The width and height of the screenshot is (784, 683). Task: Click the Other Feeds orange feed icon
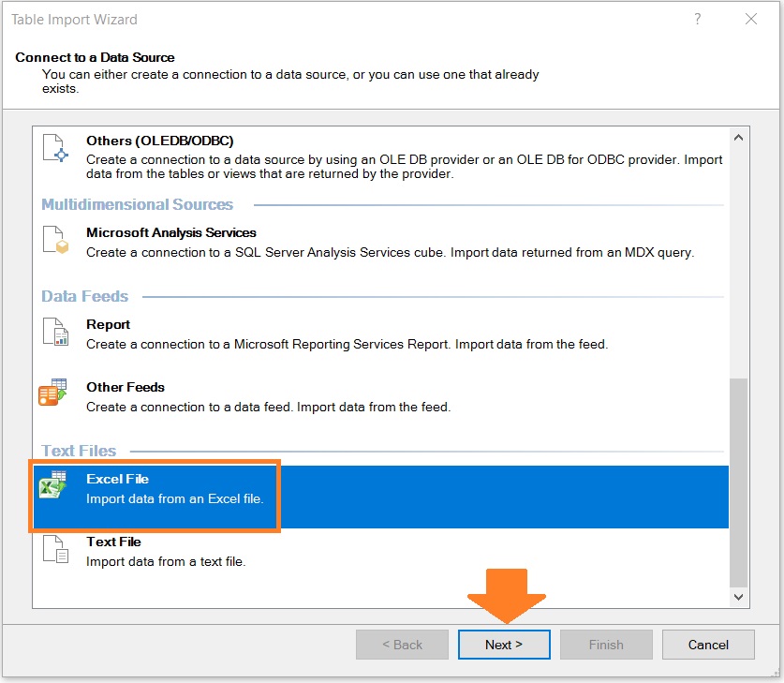coord(52,392)
